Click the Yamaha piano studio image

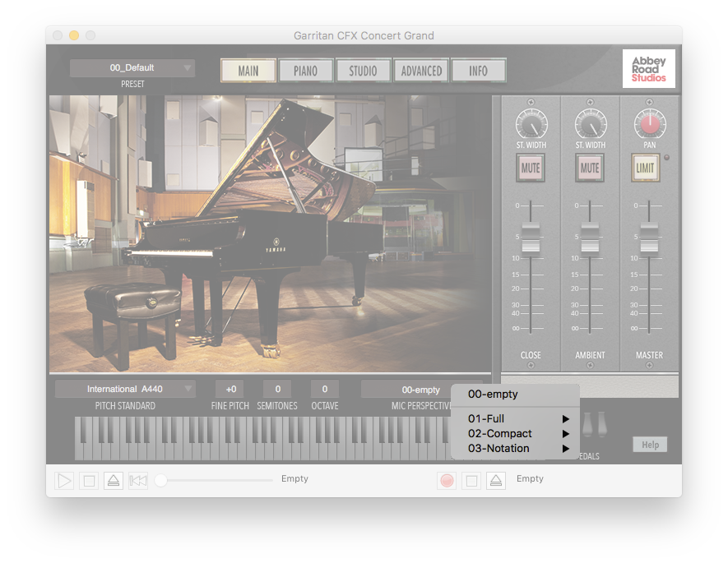tap(270, 233)
